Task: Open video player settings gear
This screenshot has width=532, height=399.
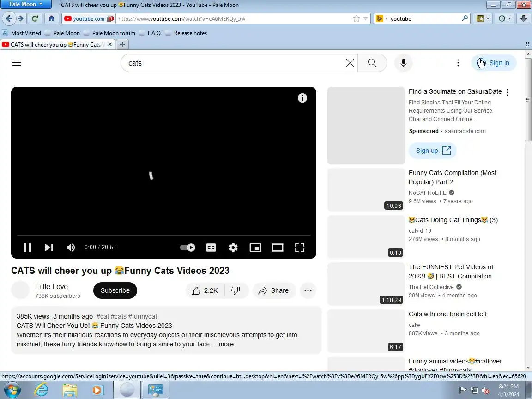Action: (233, 248)
